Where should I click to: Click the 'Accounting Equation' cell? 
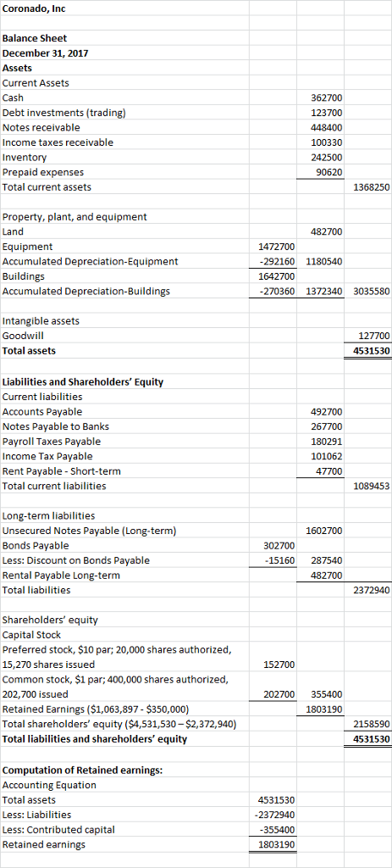(x=49, y=785)
